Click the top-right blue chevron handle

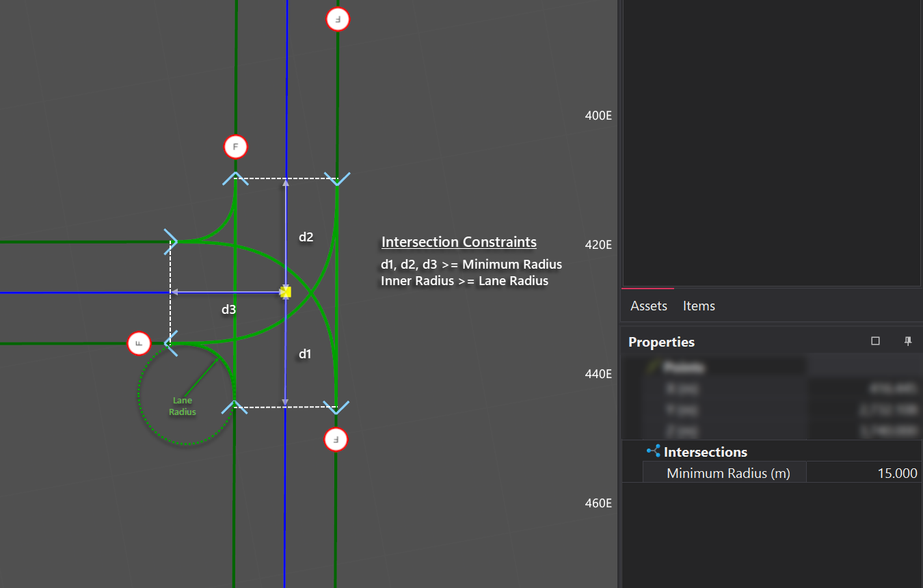click(x=337, y=179)
